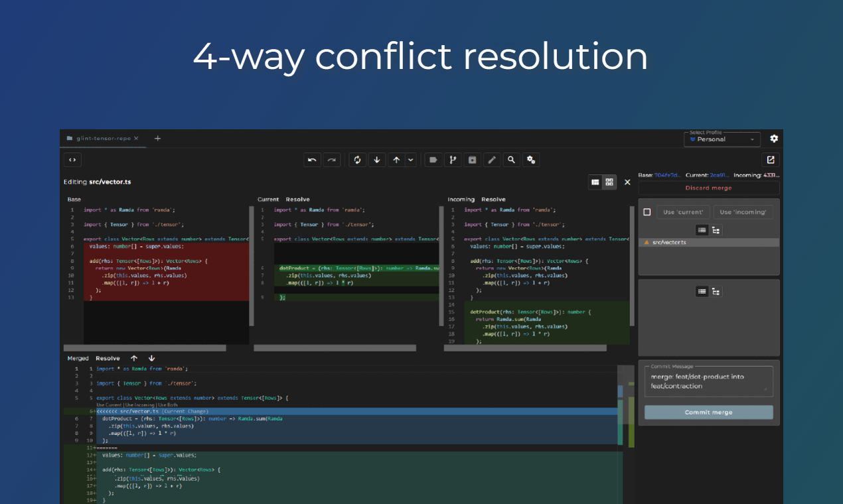Click the tag icon in toolbar
The width and height of the screenshot is (843, 504).
point(433,160)
